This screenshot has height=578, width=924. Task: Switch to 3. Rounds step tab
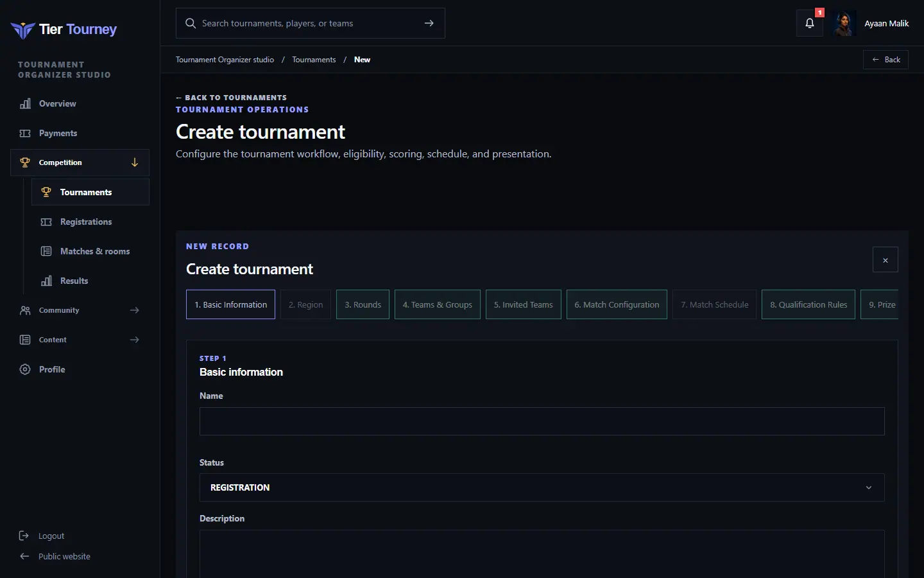coord(363,304)
